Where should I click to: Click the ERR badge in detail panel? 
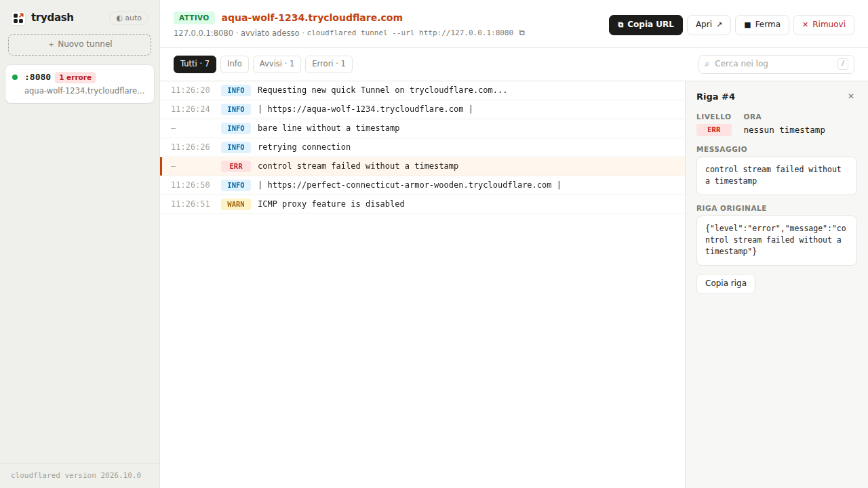[714, 130]
